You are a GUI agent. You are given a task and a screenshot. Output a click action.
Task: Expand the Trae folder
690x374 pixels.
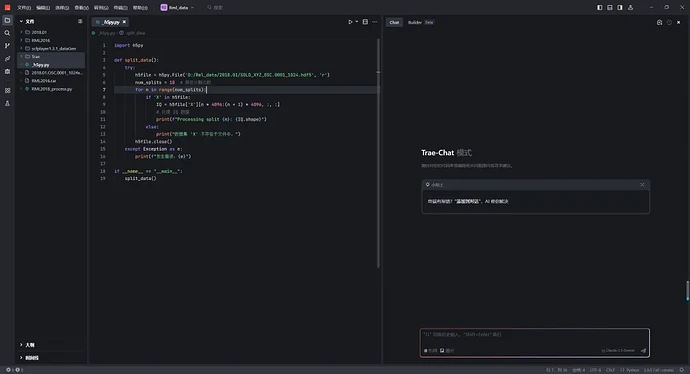pos(21,56)
